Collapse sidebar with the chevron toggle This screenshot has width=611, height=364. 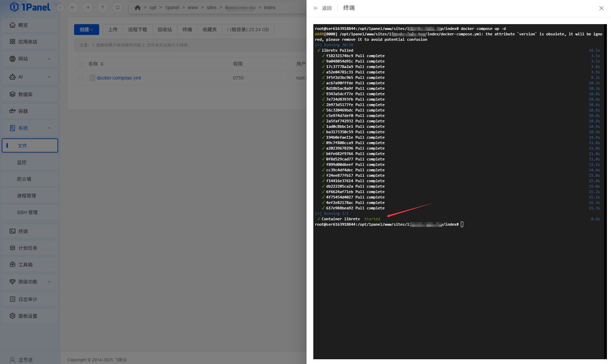(x=60, y=7)
